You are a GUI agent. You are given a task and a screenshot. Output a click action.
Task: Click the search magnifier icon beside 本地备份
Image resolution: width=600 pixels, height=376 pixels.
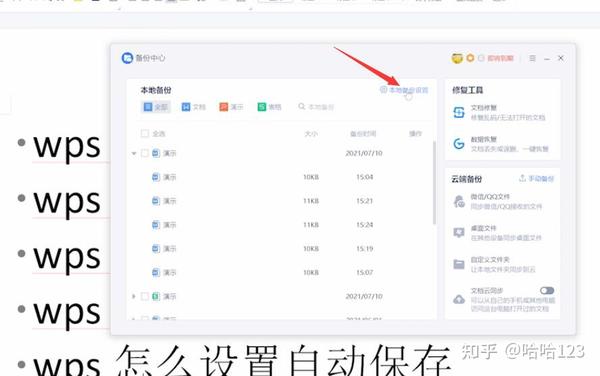pos(302,107)
